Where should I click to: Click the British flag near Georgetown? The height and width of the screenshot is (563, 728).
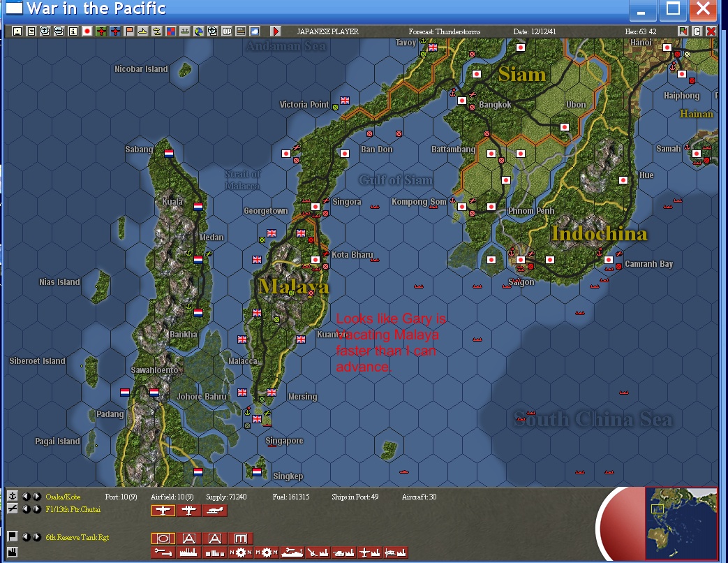(272, 233)
